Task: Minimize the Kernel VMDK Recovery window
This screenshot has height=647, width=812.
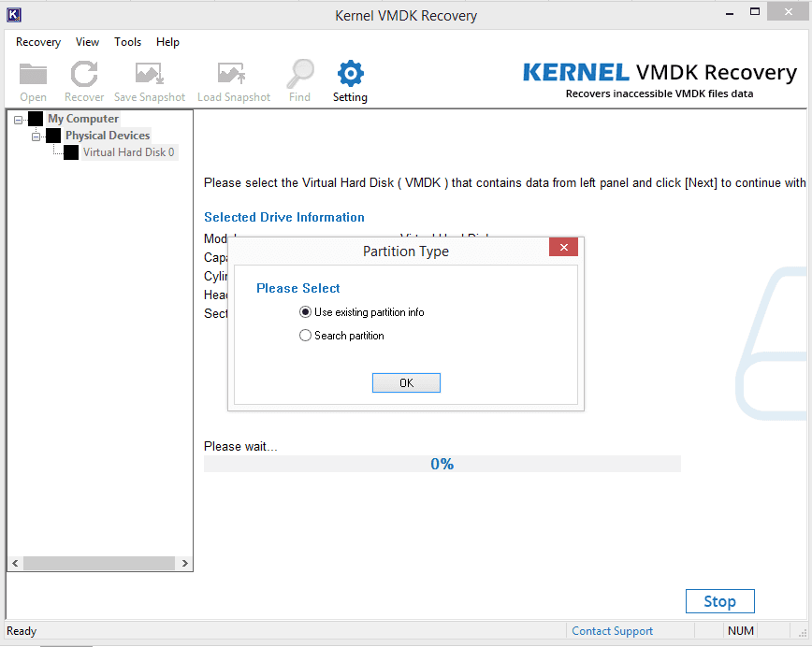Action: click(x=730, y=13)
